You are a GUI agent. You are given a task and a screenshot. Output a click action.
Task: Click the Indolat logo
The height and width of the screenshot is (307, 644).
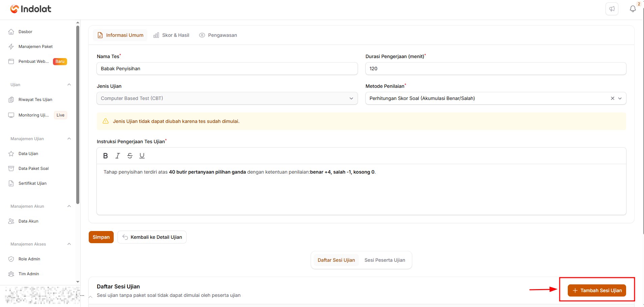pyautogui.click(x=31, y=9)
